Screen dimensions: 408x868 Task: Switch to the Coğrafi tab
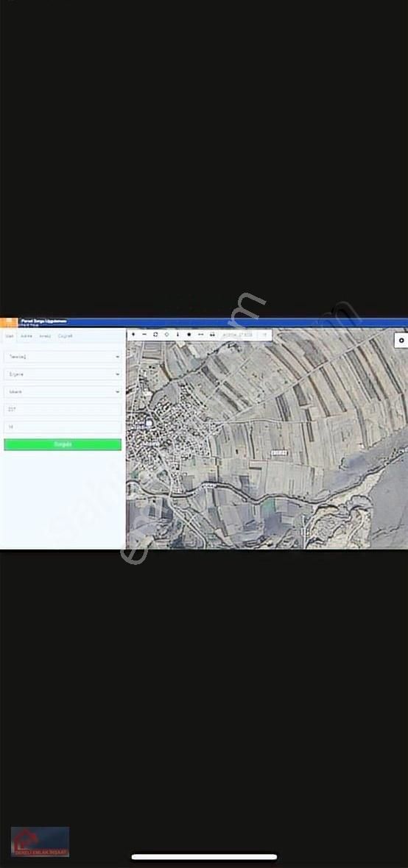(x=66, y=336)
